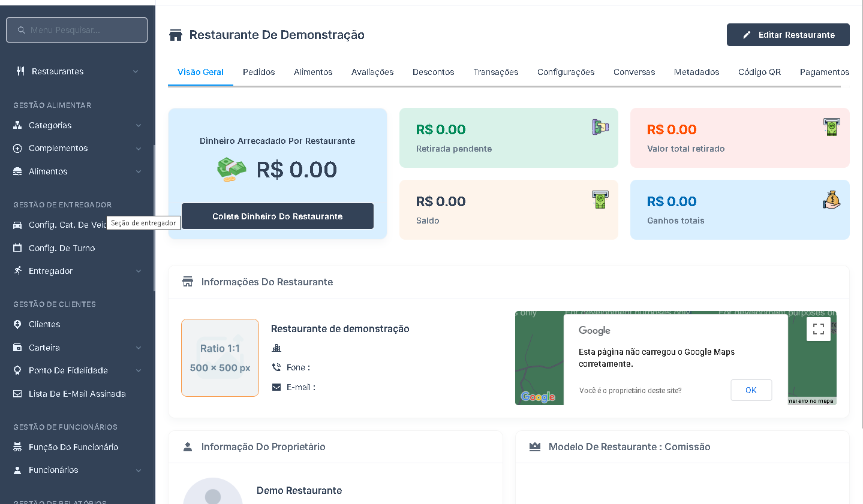
Task: Expand the Restaurantes sidebar menu
Action: click(136, 71)
